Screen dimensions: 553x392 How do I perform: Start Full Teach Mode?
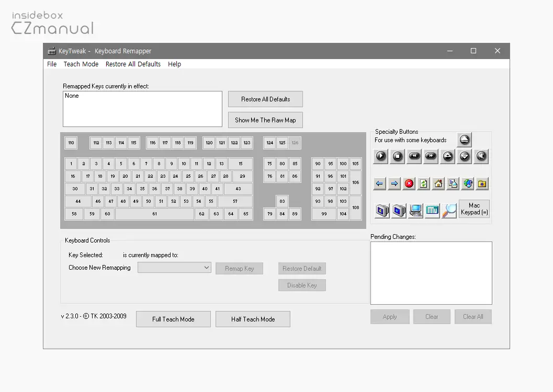click(173, 319)
